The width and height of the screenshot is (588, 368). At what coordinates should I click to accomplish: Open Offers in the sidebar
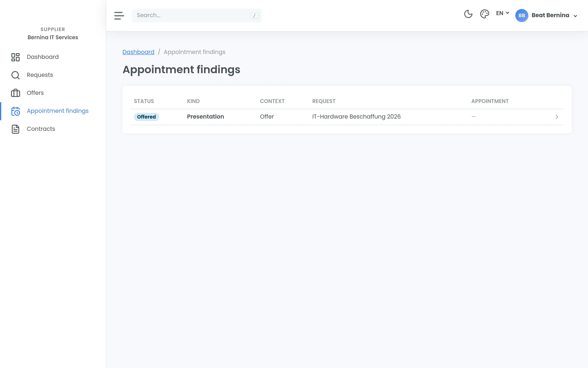click(x=35, y=93)
